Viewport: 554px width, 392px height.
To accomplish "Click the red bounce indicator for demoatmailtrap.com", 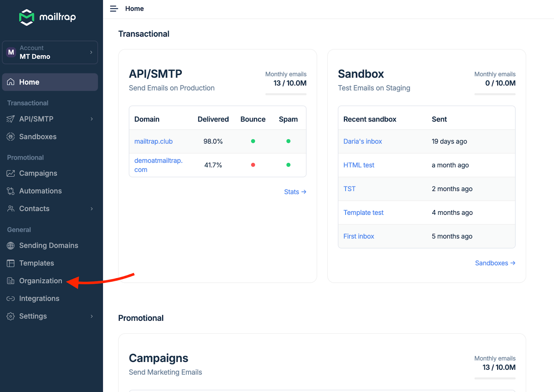I will point(253,165).
